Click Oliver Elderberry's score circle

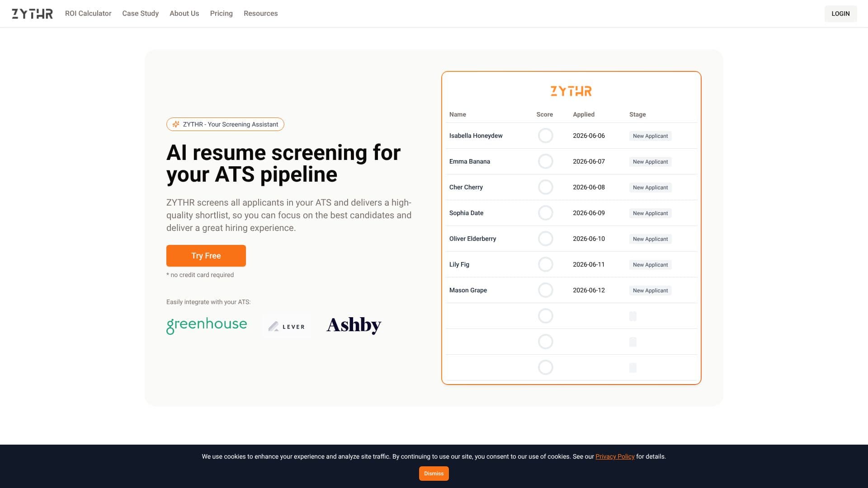pos(546,239)
